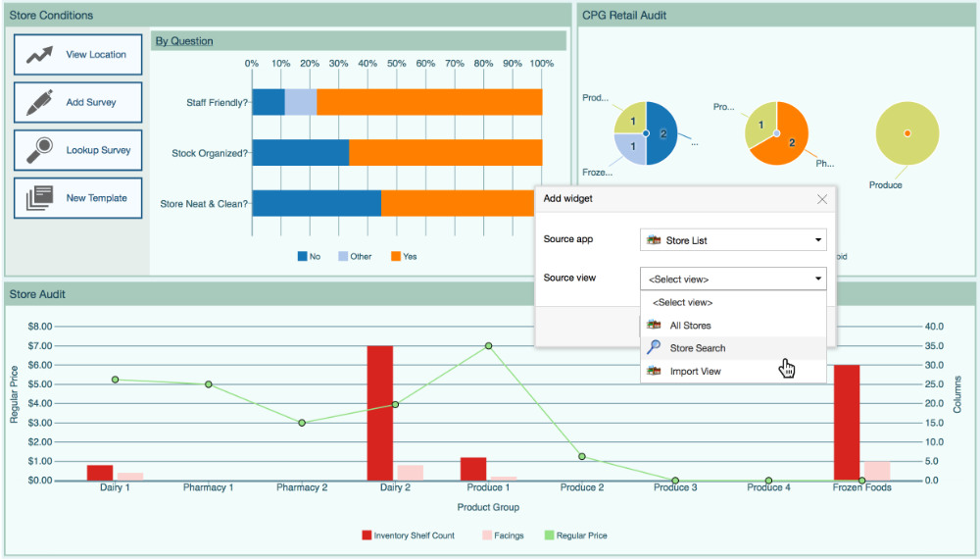Image resolution: width=980 pixels, height=560 pixels.
Task: Click the Add Survey pen icon
Action: (39, 102)
